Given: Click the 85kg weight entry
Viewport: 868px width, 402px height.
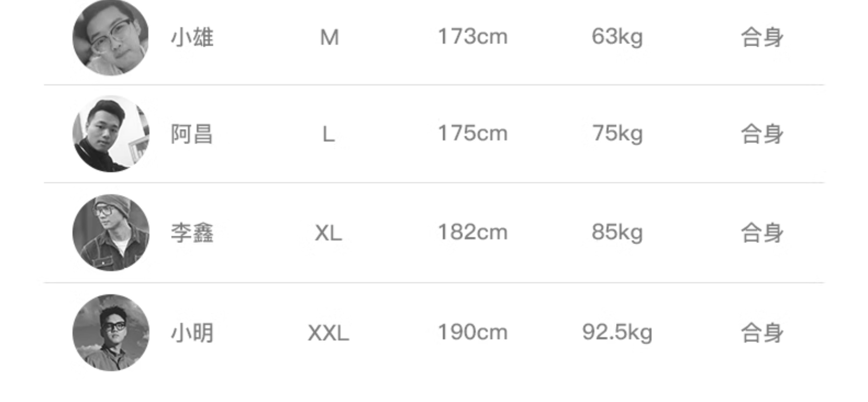Looking at the screenshot, I should tap(617, 233).
